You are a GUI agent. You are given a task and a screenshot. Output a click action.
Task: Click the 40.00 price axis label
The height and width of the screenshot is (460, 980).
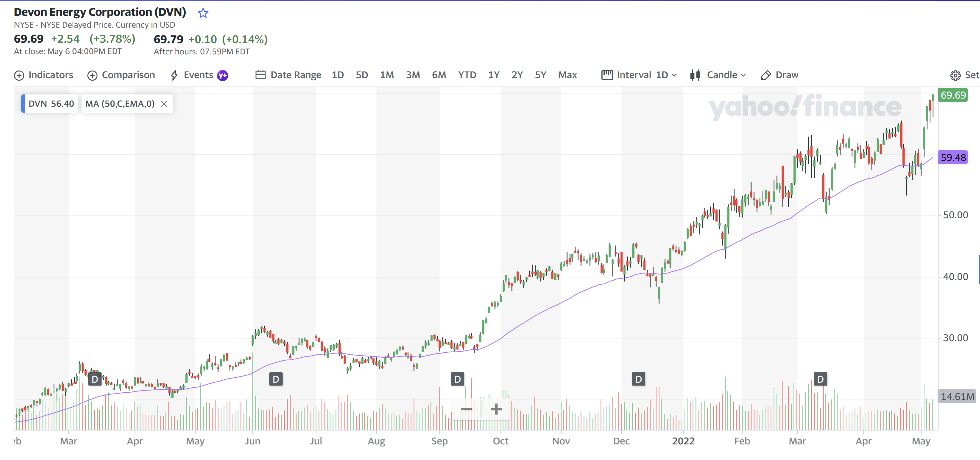click(x=955, y=277)
